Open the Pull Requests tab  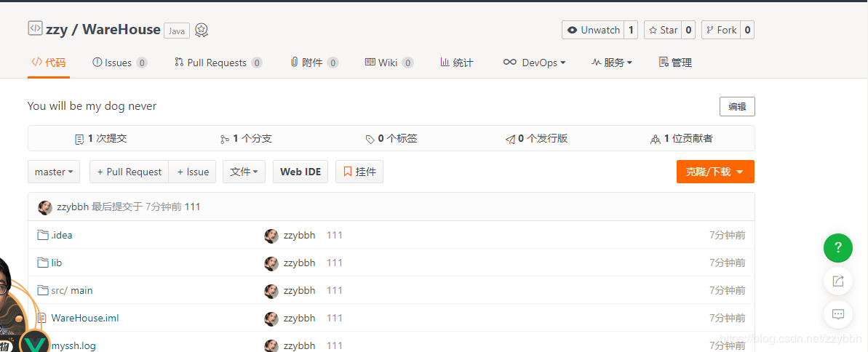click(x=218, y=63)
